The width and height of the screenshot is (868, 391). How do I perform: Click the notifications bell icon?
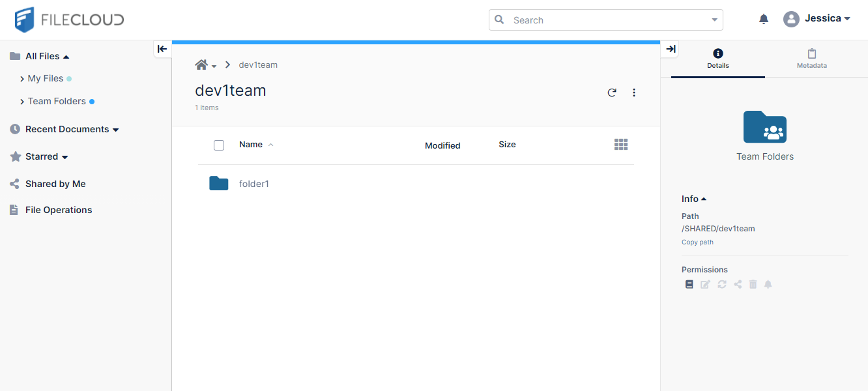point(764,20)
